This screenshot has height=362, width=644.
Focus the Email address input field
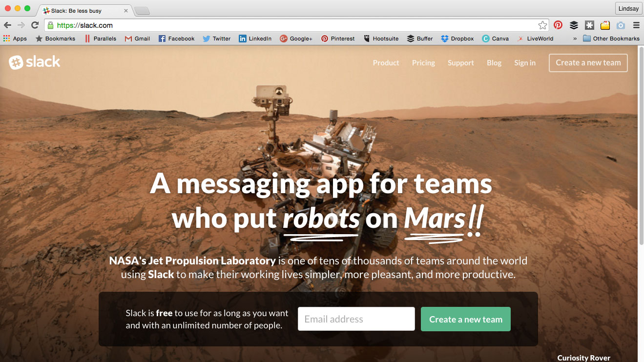(x=356, y=319)
